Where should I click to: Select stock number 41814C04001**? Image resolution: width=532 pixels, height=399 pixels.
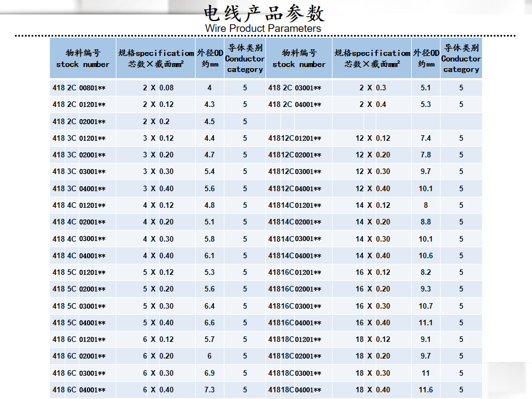pyautogui.click(x=295, y=256)
